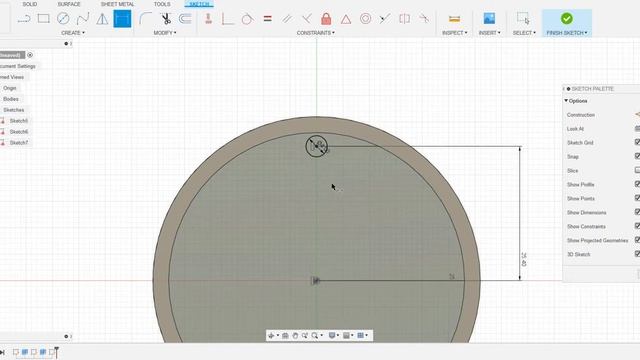
Task: Click the highlighted Sketch Dimension tool
Action: pos(122,19)
